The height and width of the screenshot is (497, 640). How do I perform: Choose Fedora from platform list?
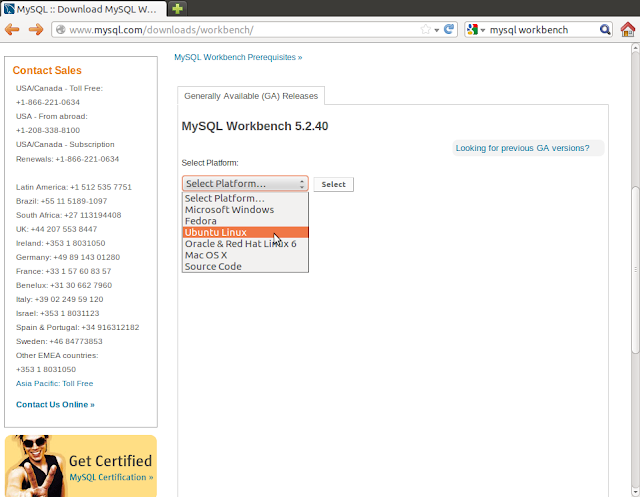point(245,221)
